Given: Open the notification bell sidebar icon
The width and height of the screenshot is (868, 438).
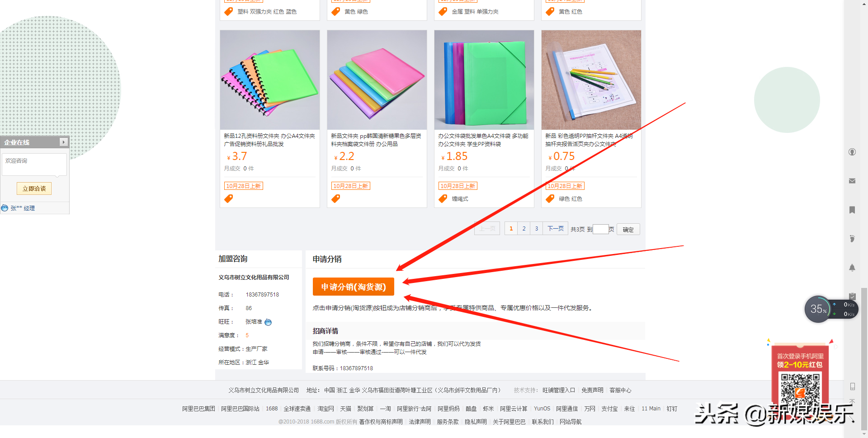Looking at the screenshot, I should coord(852,268).
